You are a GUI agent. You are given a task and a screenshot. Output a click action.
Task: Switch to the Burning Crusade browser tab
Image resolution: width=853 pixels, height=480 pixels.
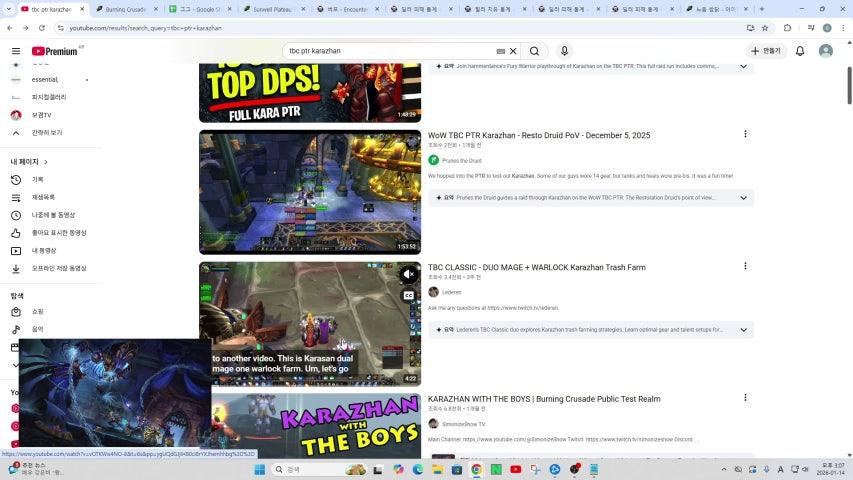coord(124,9)
